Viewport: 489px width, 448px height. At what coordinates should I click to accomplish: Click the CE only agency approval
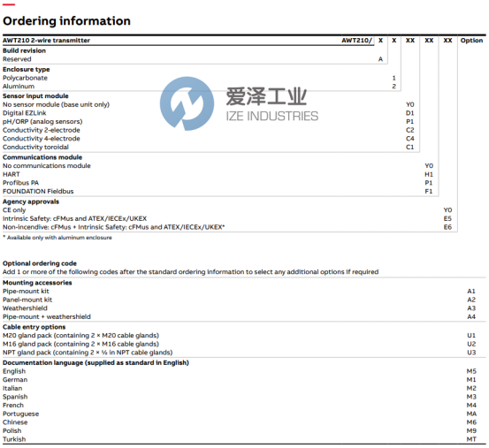point(14,210)
